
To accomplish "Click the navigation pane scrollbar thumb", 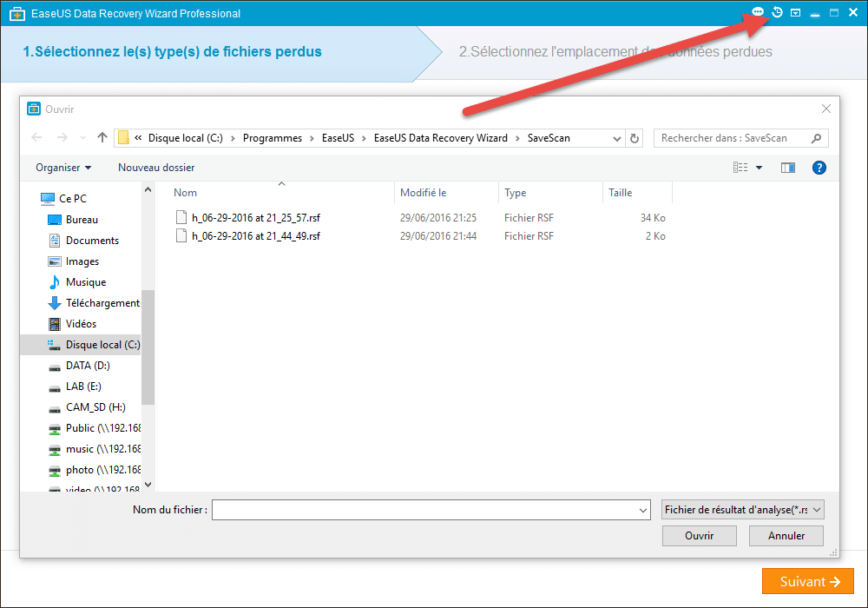I will tap(148, 347).
